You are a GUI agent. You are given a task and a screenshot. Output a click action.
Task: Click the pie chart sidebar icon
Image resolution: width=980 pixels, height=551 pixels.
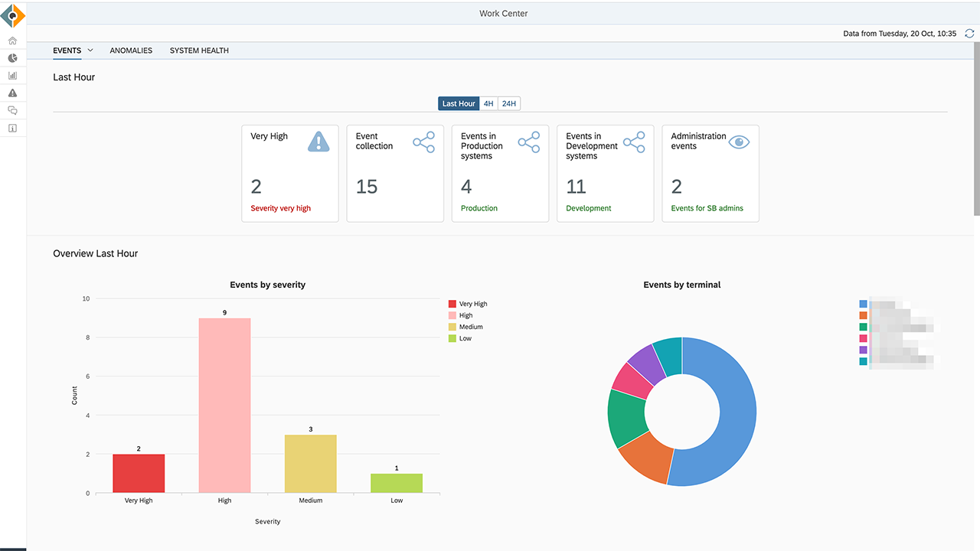[x=12, y=58]
